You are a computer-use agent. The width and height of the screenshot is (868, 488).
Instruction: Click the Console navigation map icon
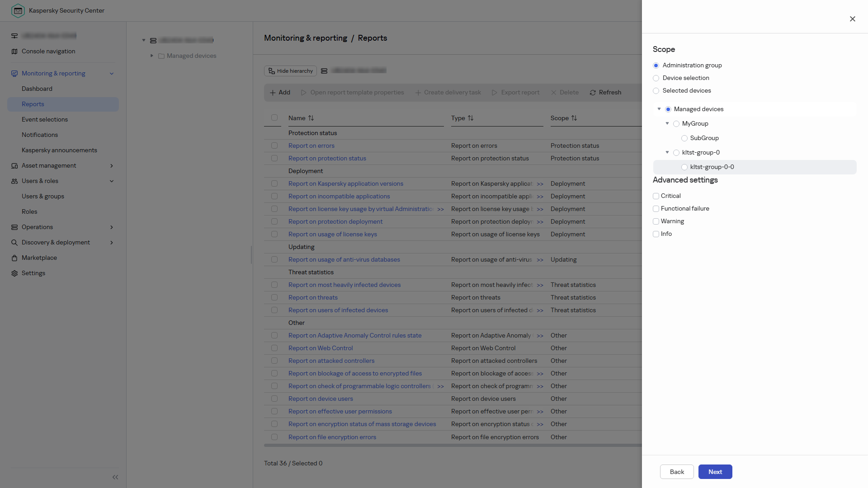[14, 52]
